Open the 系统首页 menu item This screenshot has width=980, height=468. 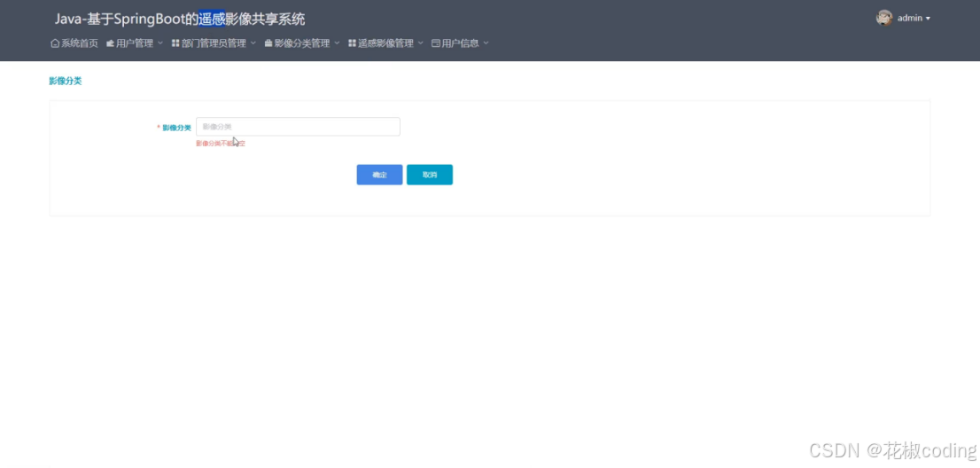point(74,43)
